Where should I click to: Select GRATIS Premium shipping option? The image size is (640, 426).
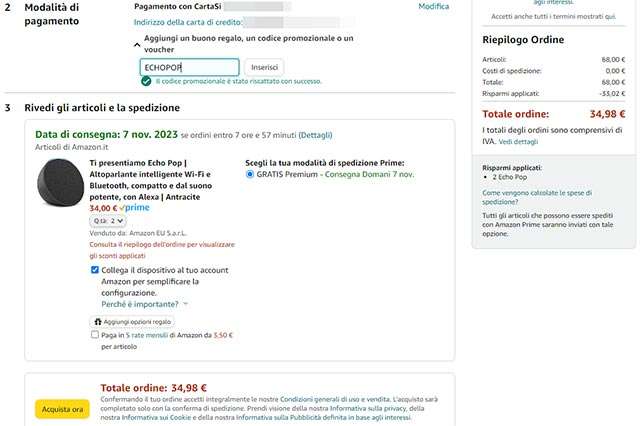250,174
